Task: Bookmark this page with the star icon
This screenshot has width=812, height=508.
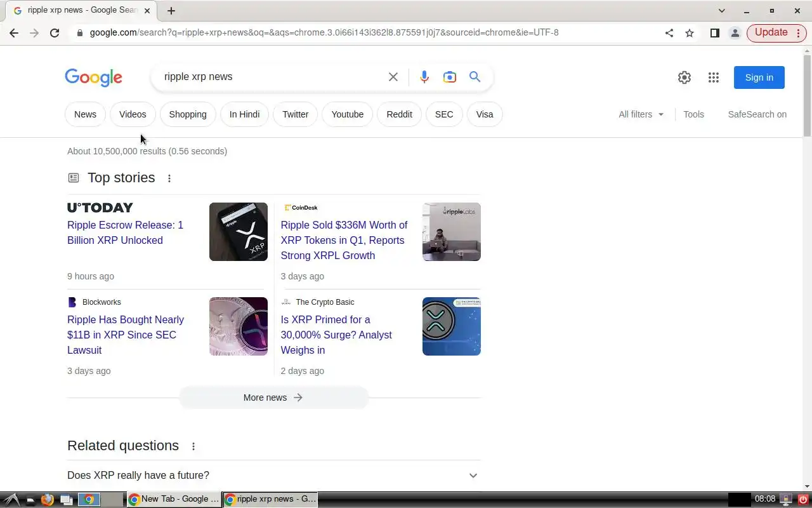Action: 690,33
